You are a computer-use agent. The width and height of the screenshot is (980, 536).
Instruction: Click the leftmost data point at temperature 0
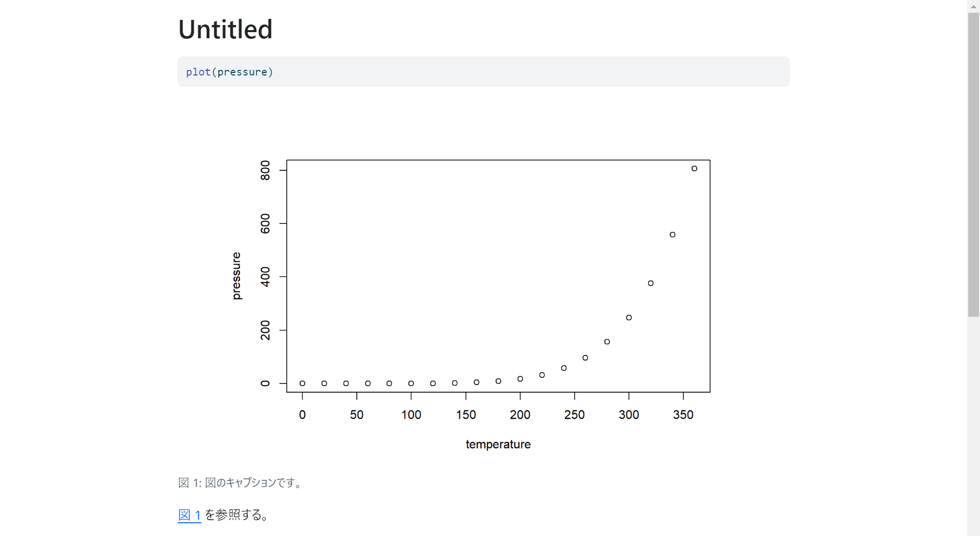(x=302, y=384)
